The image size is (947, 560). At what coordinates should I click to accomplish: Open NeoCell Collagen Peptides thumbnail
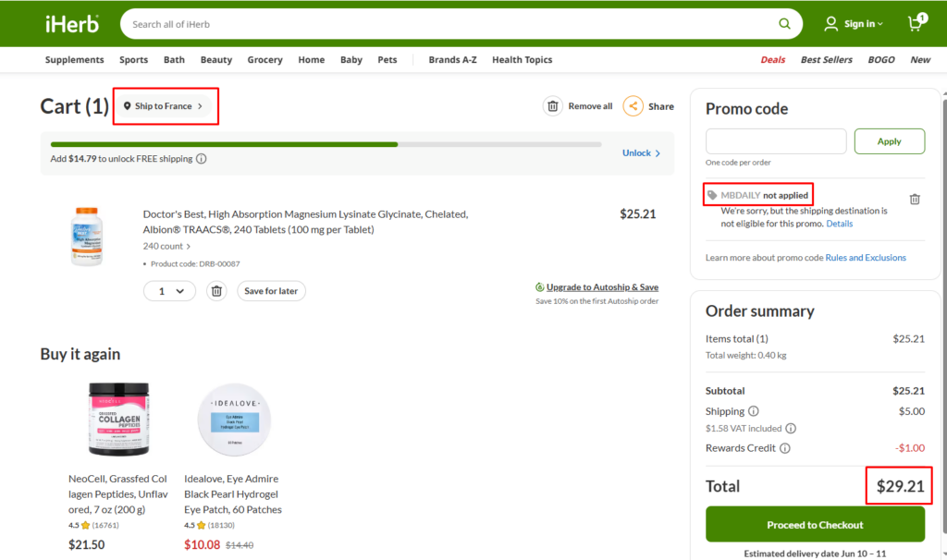point(118,419)
